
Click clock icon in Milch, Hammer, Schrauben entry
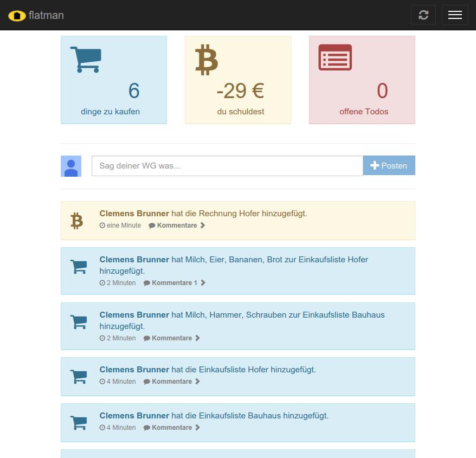(102, 338)
